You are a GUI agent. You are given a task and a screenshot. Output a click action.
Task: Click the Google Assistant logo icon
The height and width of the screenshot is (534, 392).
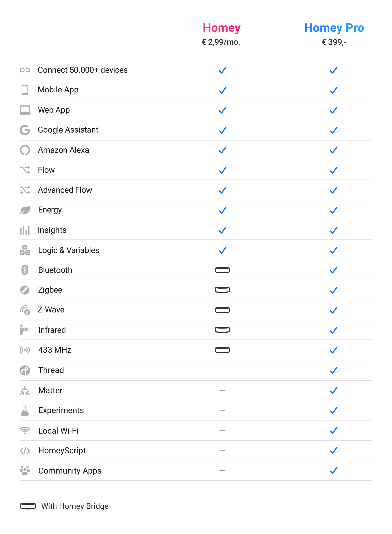(25, 130)
